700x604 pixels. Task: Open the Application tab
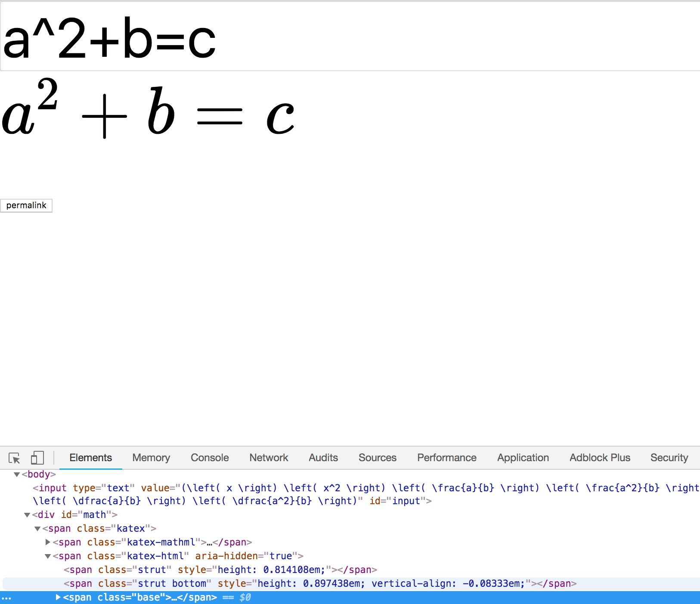coord(523,458)
